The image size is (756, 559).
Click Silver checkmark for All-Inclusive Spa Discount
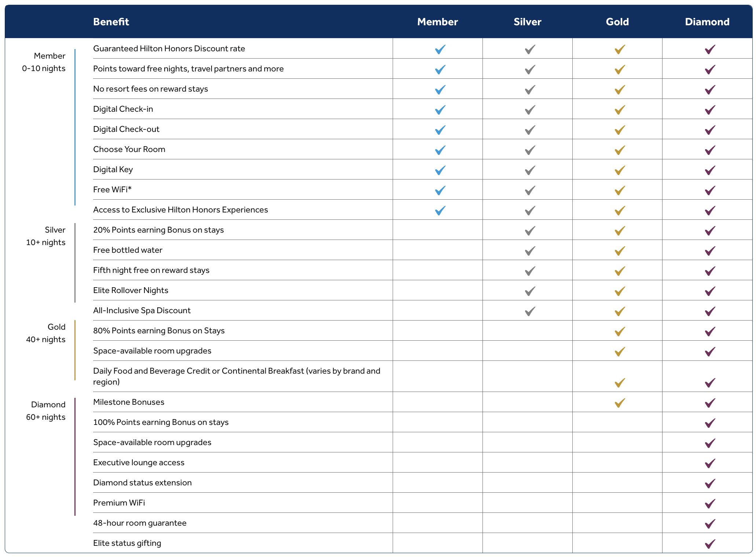pyautogui.click(x=530, y=311)
